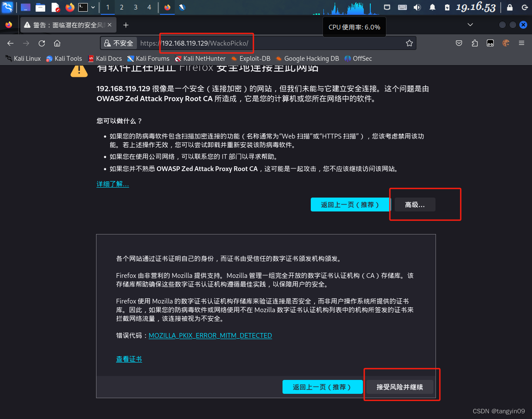Open the notification bell in the system tray
The image size is (532, 419).
pos(432,7)
